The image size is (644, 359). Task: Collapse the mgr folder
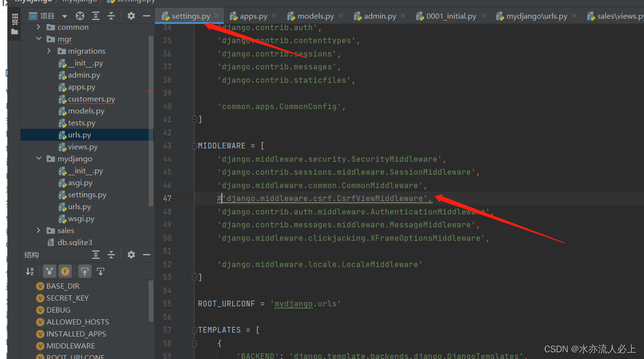pyautogui.click(x=39, y=39)
